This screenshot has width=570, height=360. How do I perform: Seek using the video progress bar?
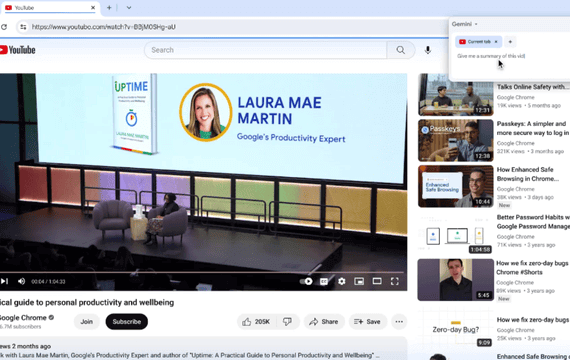(x=202, y=272)
